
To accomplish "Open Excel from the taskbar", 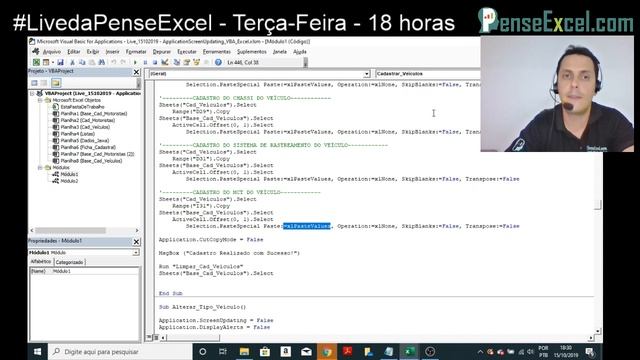I will point(409,351).
